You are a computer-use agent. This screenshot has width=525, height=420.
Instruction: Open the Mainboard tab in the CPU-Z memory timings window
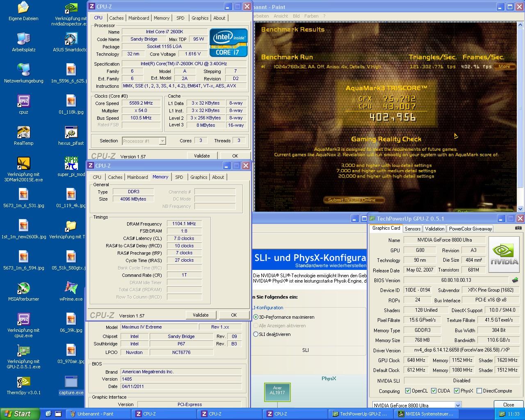click(x=137, y=177)
